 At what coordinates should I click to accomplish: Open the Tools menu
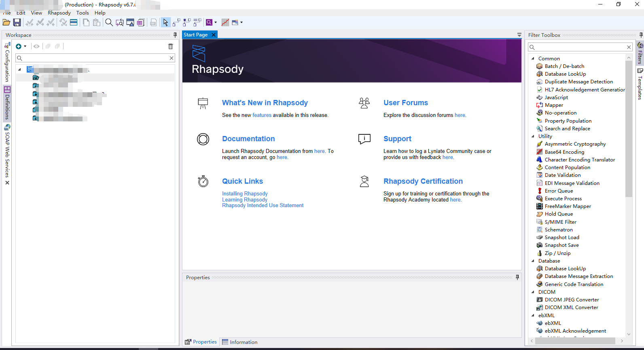point(83,13)
